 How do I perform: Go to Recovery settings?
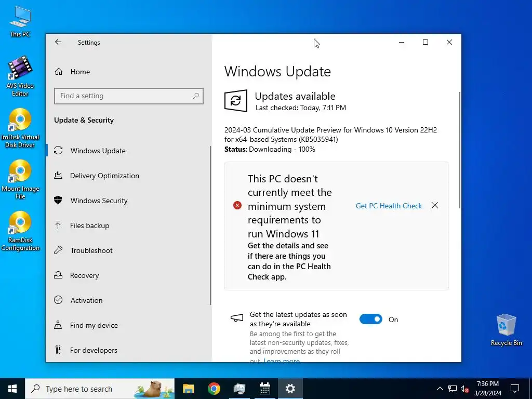(x=84, y=275)
